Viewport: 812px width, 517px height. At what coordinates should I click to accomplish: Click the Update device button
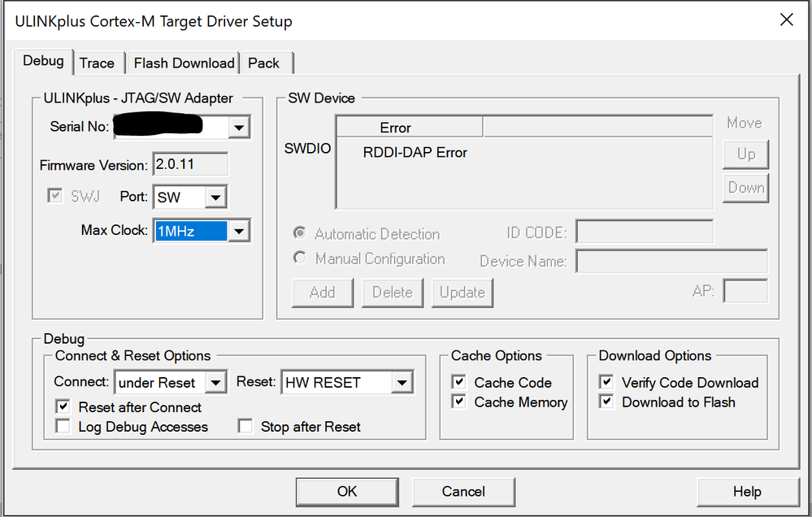coord(462,293)
